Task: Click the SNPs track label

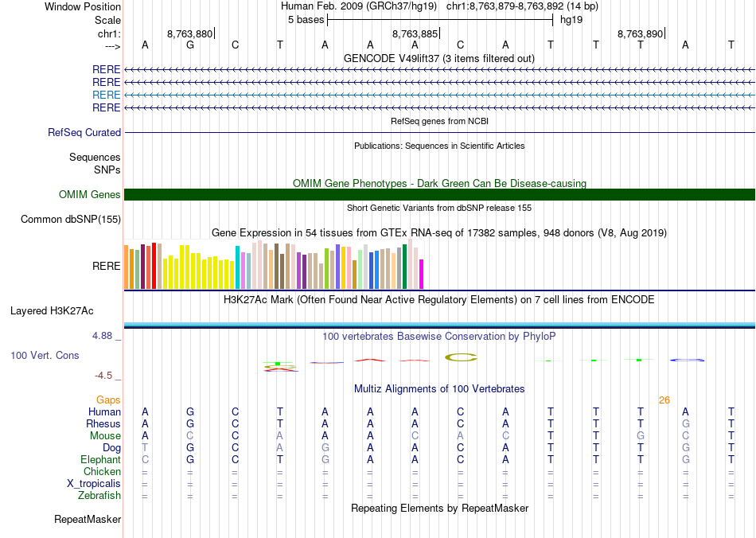Action: point(107,170)
